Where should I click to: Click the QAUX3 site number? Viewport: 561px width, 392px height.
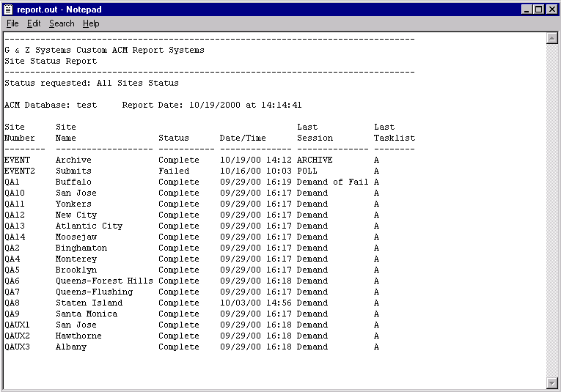(17, 347)
